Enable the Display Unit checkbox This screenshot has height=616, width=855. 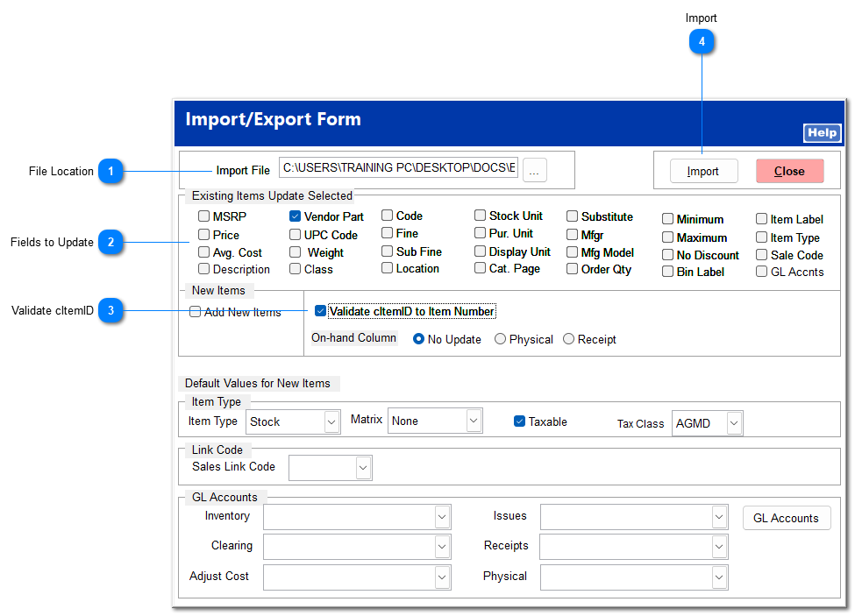[x=480, y=251]
